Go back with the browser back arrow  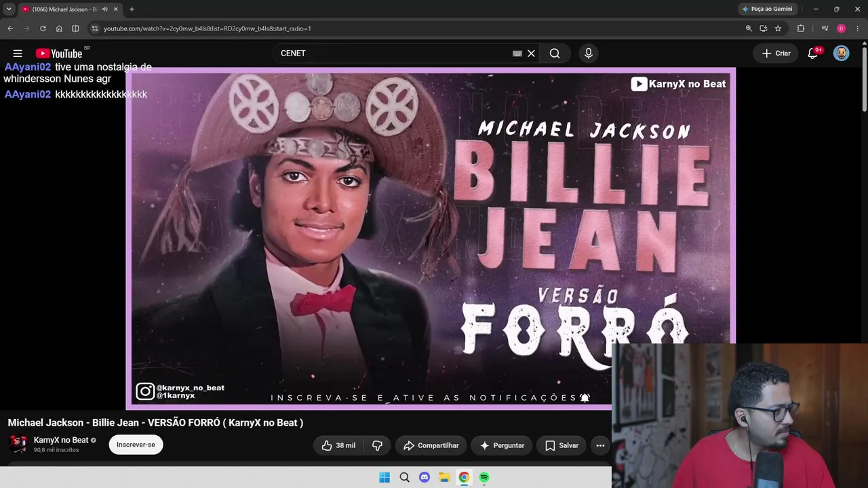(x=10, y=28)
